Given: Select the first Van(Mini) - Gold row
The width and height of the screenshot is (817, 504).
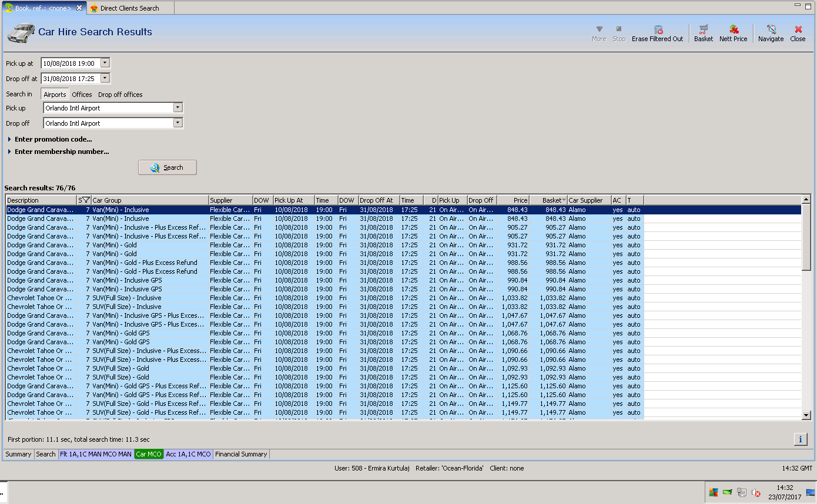Looking at the screenshot, I should pyautogui.click(x=404, y=245).
